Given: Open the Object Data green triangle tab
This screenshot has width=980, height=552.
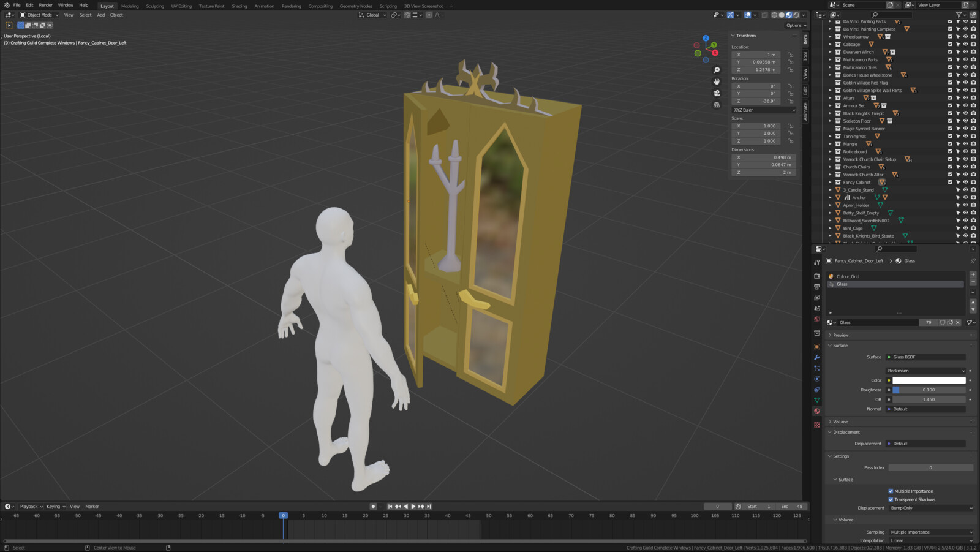Looking at the screenshot, I should tap(816, 400).
